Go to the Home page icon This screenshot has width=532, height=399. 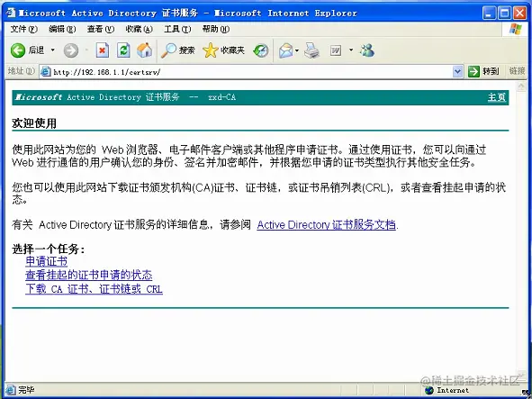145,50
